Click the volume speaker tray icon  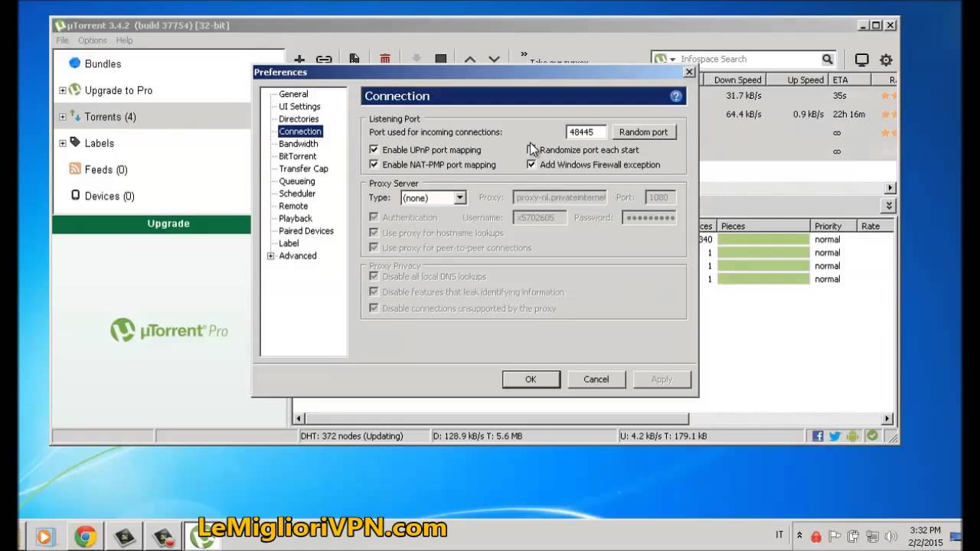pyautogui.click(x=890, y=536)
